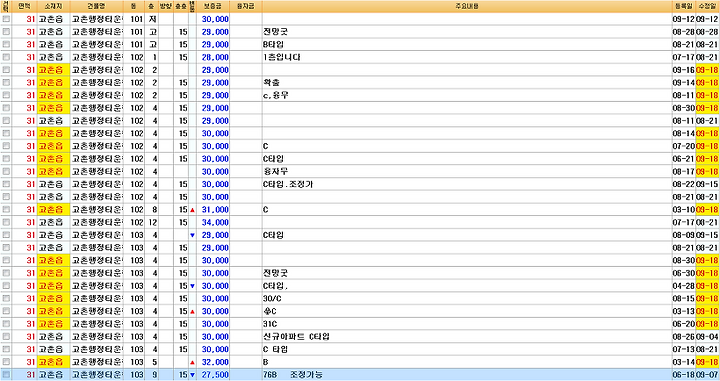This screenshot has width=720, height=381.
Task: Click the highlighted 고촌읍 cell in the 03-14 row
Action: pyautogui.click(x=53, y=362)
